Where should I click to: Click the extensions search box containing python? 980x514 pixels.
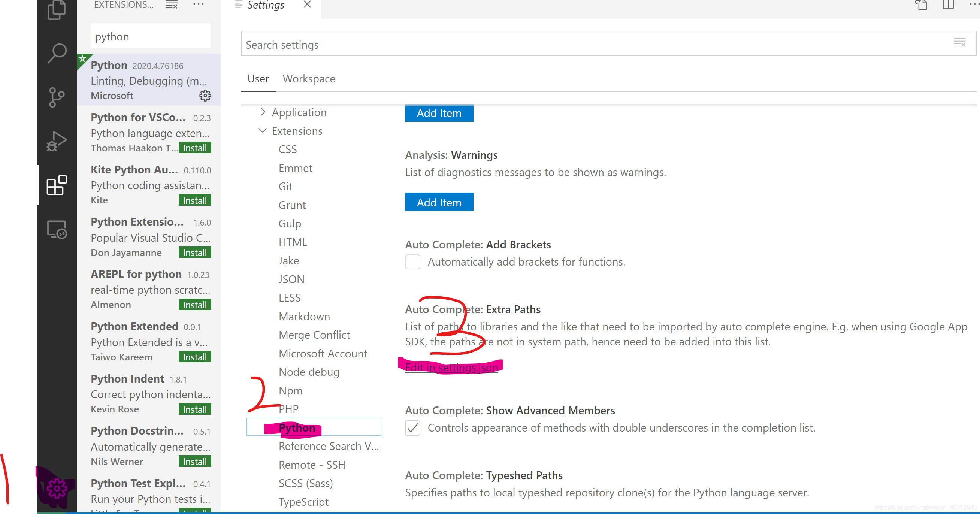click(x=150, y=36)
